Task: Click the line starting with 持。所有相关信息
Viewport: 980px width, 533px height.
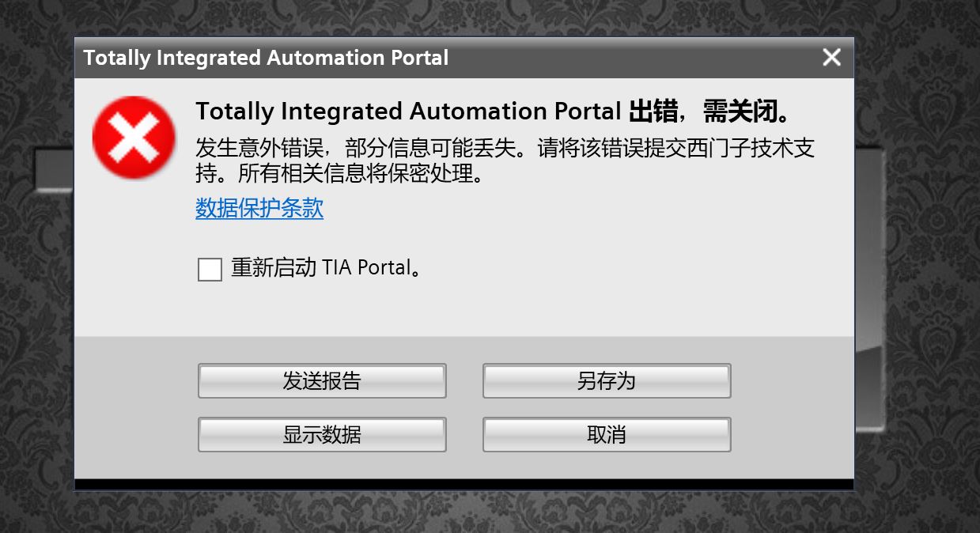Action: [x=339, y=173]
